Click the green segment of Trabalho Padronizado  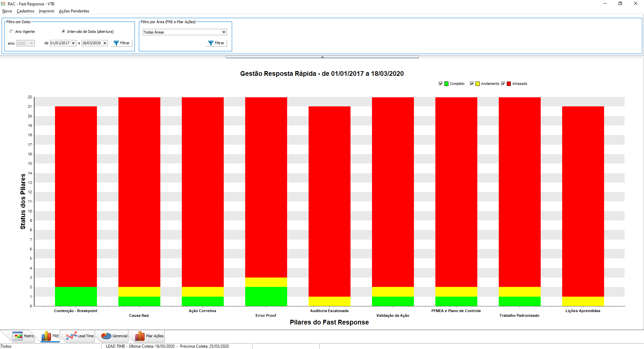[520, 301]
